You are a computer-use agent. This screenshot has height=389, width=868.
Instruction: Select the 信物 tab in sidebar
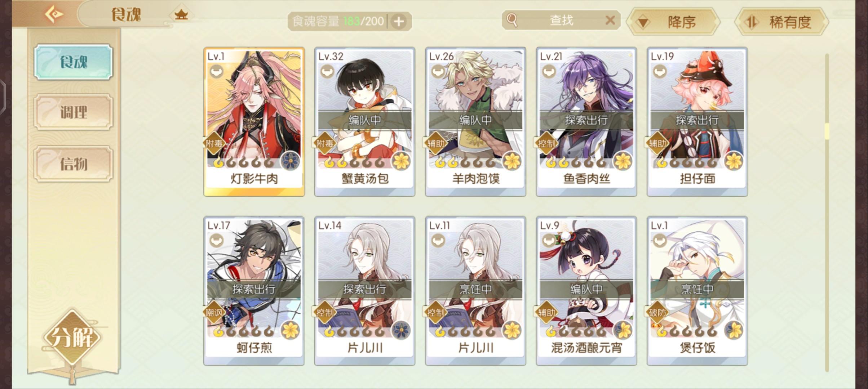pos(74,164)
